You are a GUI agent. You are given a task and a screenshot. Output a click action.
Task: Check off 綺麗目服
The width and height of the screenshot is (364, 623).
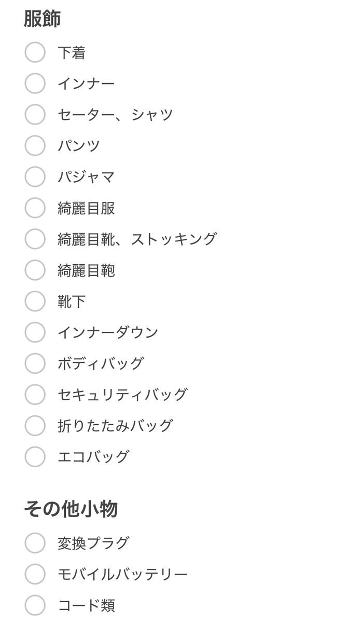[35, 208]
